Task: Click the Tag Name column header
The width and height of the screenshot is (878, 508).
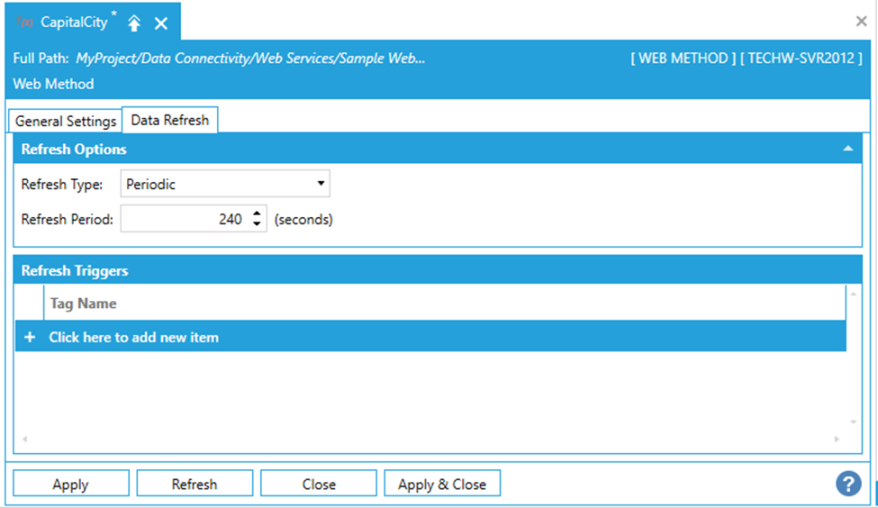Action: (x=84, y=303)
